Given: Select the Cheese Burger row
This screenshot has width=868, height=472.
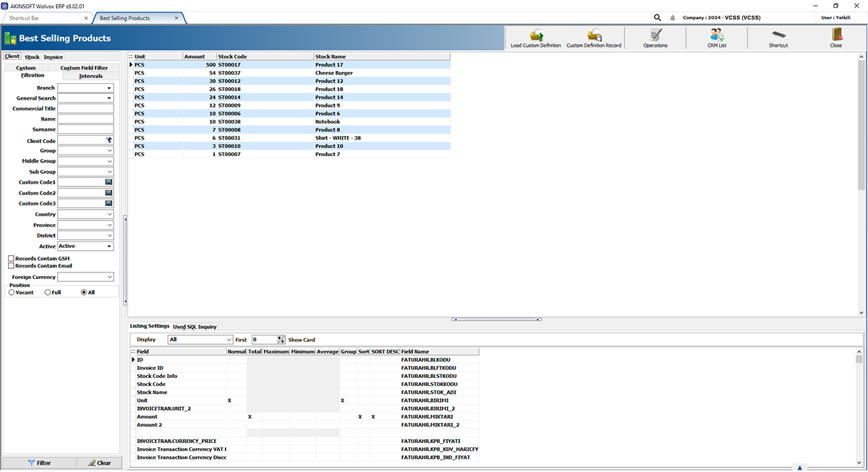Looking at the screenshot, I should click(x=289, y=73).
